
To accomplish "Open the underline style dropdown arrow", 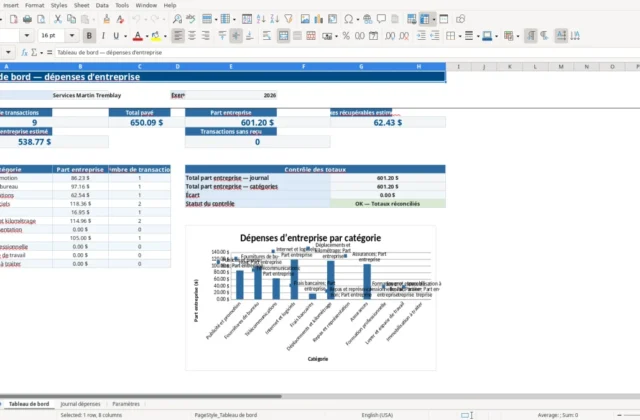I will click(125, 36).
